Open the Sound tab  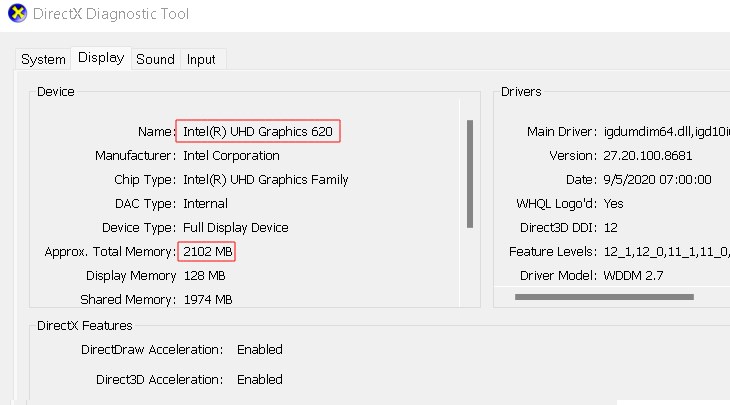tap(155, 60)
